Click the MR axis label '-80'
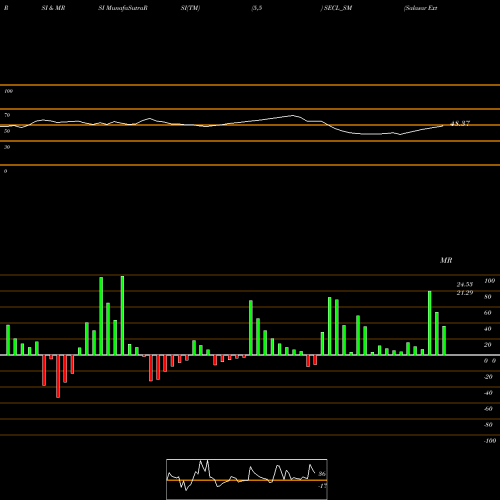Image resolution: width=500 pixels, height=500 pixels. pyautogui.click(x=488, y=425)
